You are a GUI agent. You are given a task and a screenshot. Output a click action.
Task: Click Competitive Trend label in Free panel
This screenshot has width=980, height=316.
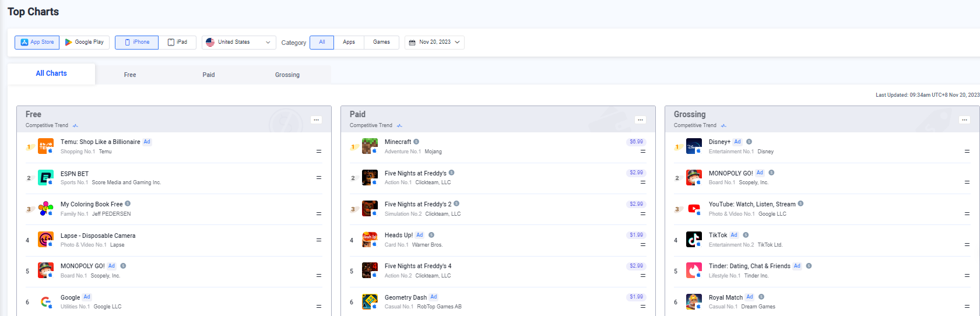pos(47,125)
